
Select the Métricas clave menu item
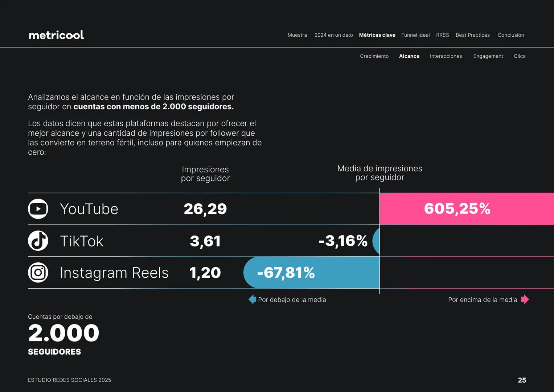(377, 35)
